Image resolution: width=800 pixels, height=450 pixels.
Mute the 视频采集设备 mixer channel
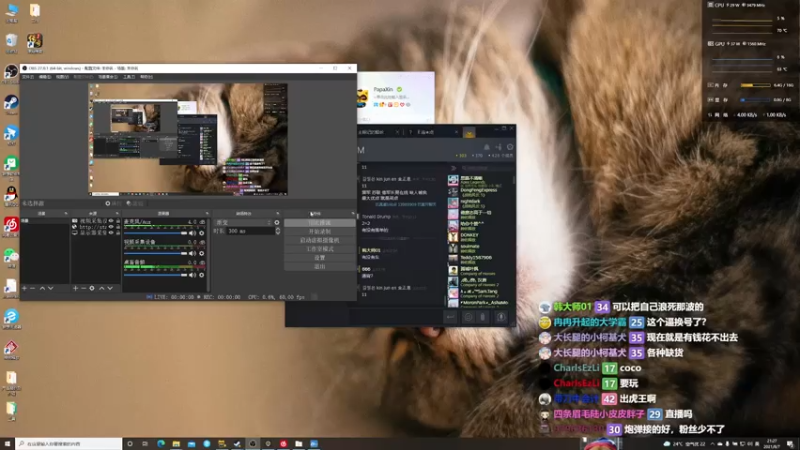(x=192, y=254)
